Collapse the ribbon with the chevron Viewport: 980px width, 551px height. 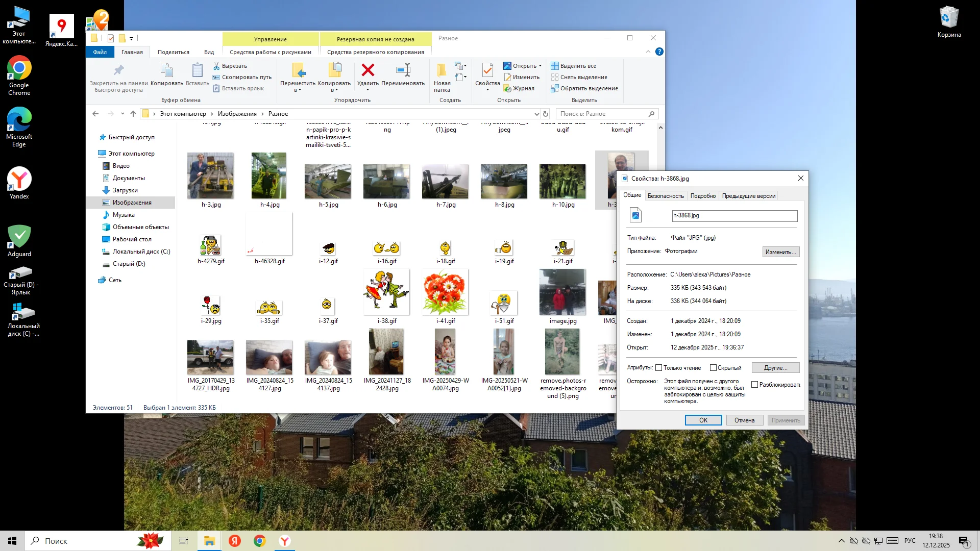[648, 52]
